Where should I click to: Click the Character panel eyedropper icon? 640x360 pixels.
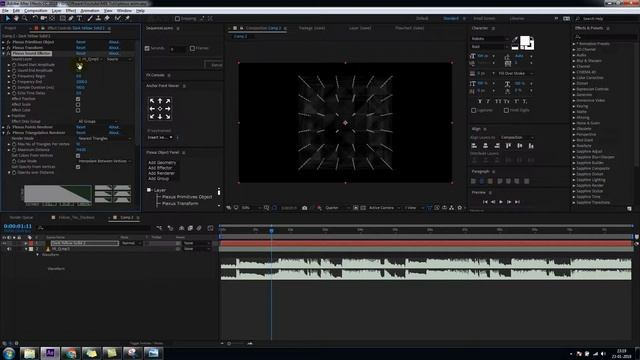coord(515,40)
